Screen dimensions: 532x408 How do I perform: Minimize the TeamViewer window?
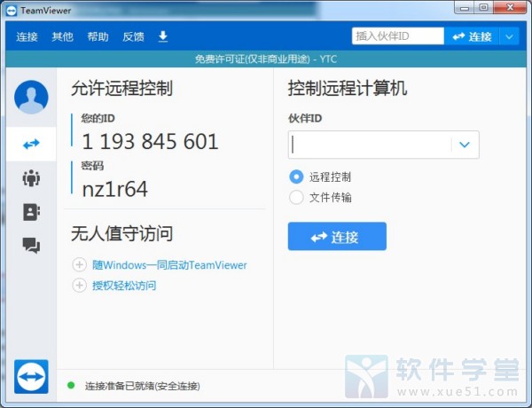465,7
